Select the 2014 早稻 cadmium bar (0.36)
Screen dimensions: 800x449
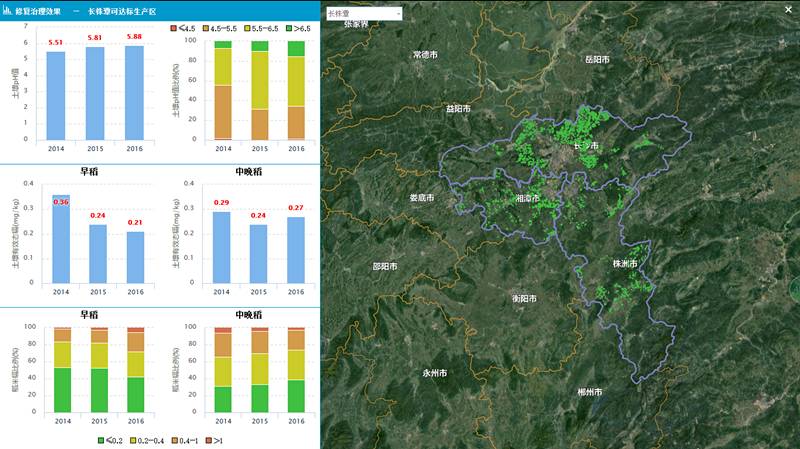[61, 240]
